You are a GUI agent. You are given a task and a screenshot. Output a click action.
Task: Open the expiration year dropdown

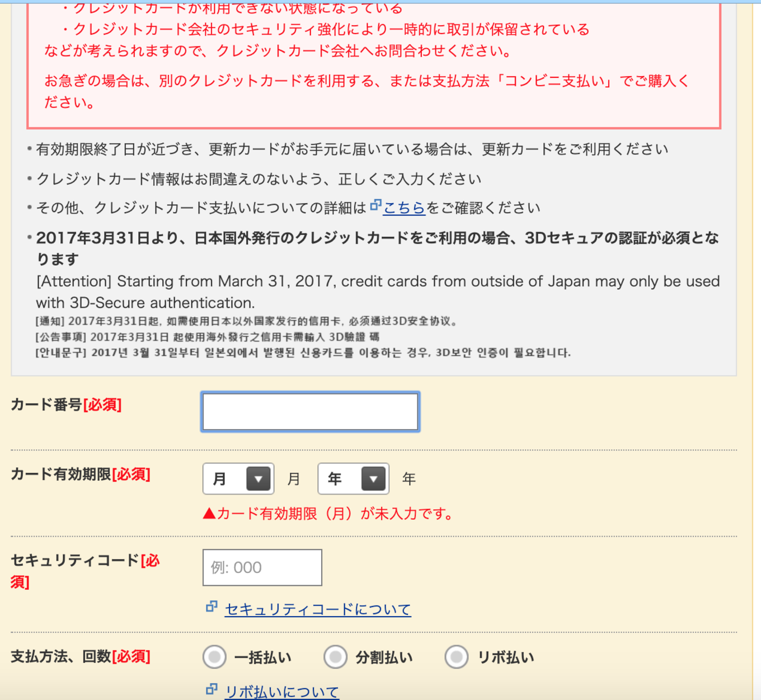tap(353, 479)
